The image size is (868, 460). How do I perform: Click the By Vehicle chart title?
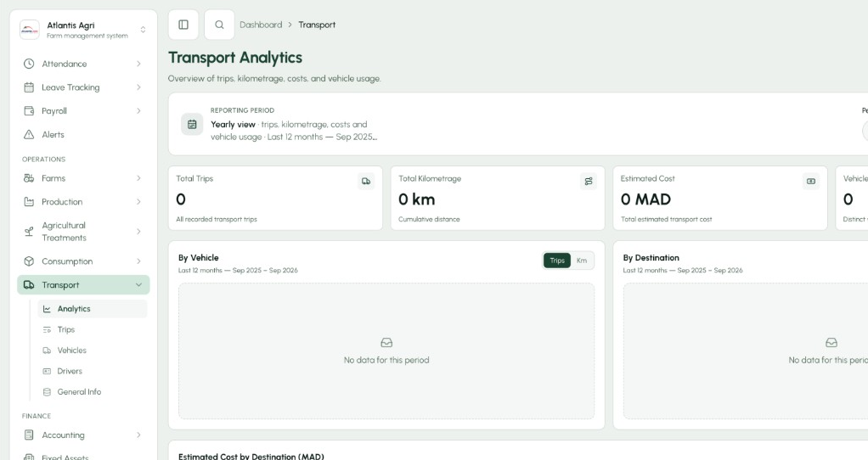199,258
